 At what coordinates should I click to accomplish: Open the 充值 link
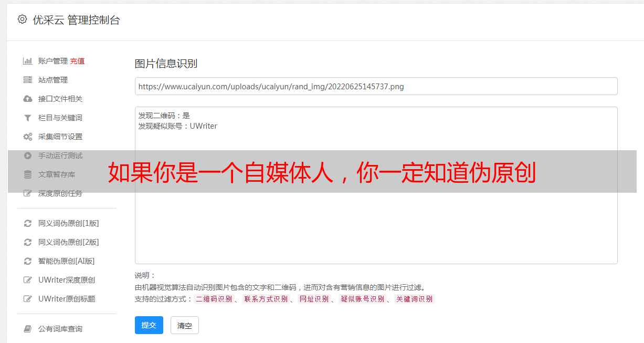pos(77,61)
